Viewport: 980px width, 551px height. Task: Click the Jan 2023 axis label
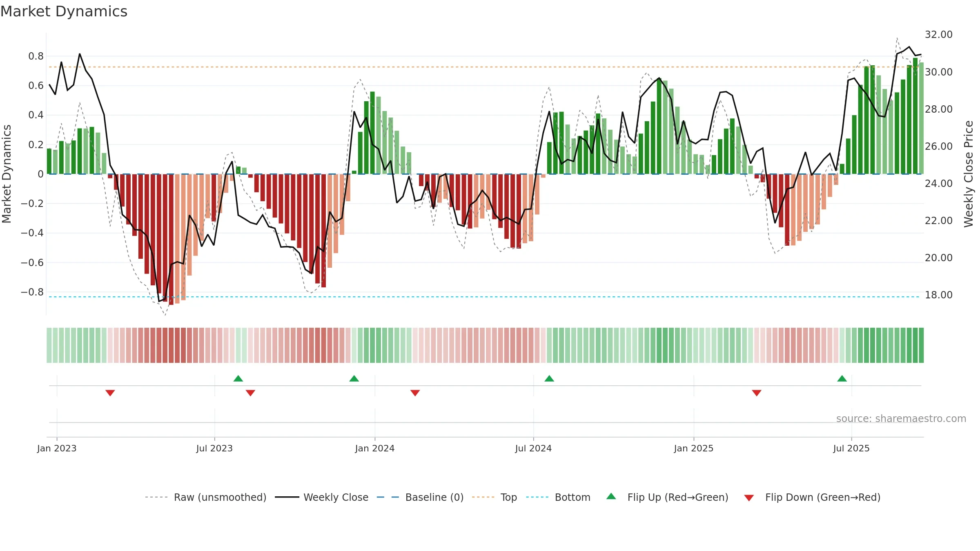click(x=57, y=448)
